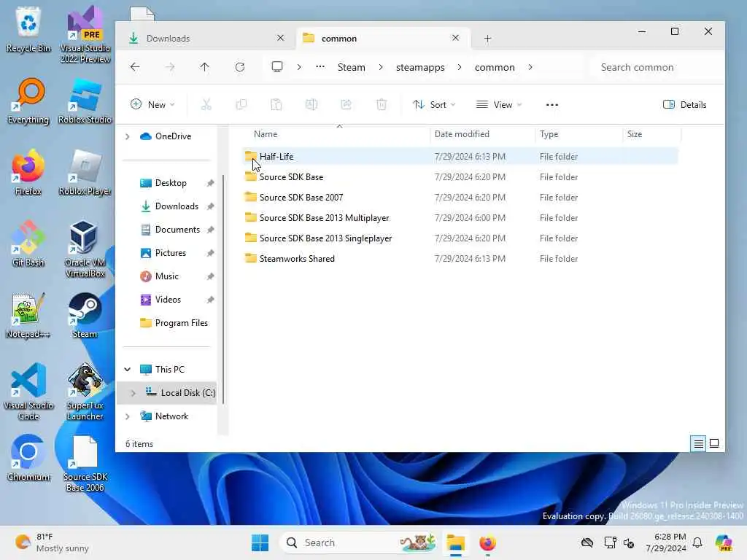Open Steam desktop shortcut
747x560 pixels.
click(85, 316)
